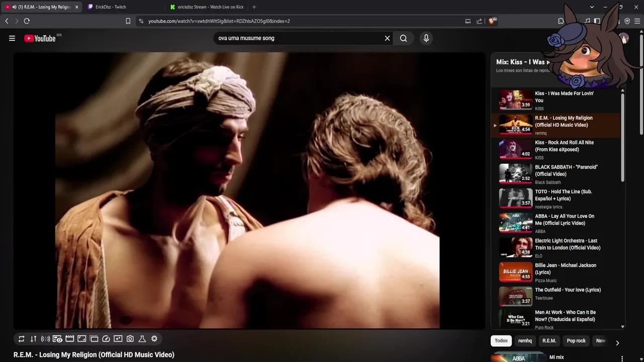Enable the audio volume booster icon
This screenshot has width=644, height=362.
click(45, 339)
